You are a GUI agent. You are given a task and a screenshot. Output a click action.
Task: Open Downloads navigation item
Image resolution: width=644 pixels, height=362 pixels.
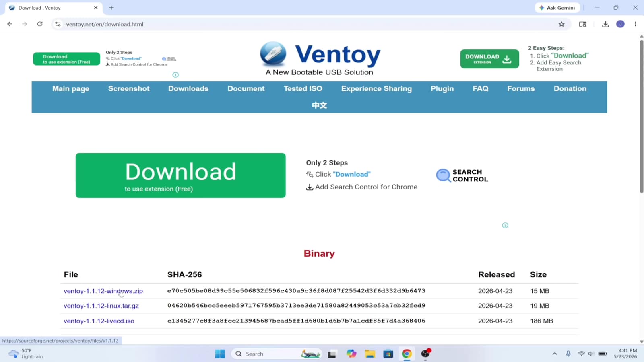point(188,88)
